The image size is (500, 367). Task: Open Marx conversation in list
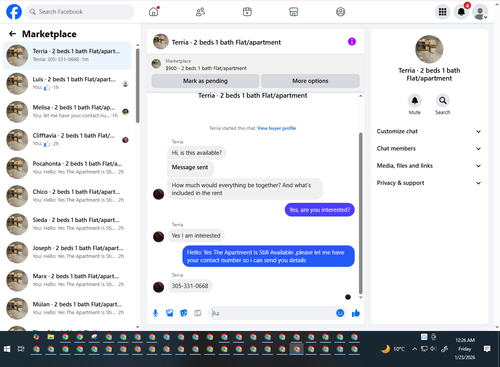[67, 280]
